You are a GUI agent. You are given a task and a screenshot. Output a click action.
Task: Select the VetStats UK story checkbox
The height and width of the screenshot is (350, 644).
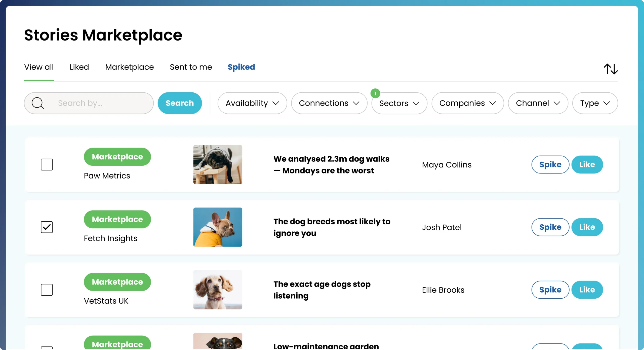[47, 290]
